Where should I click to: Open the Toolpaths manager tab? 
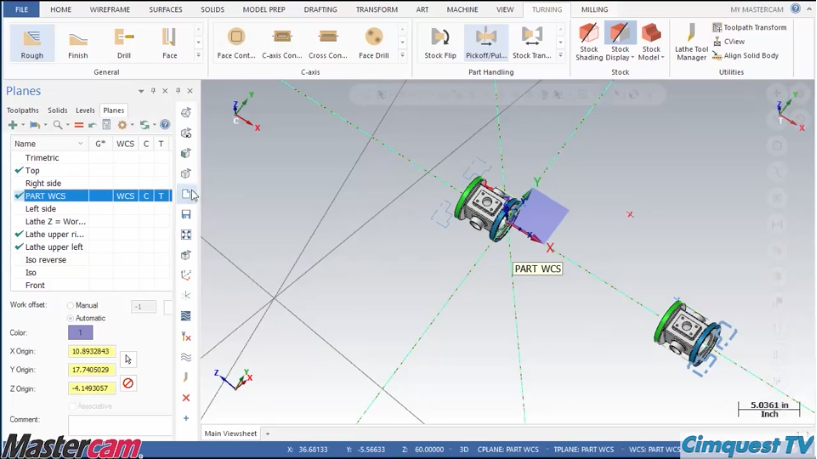(22, 110)
